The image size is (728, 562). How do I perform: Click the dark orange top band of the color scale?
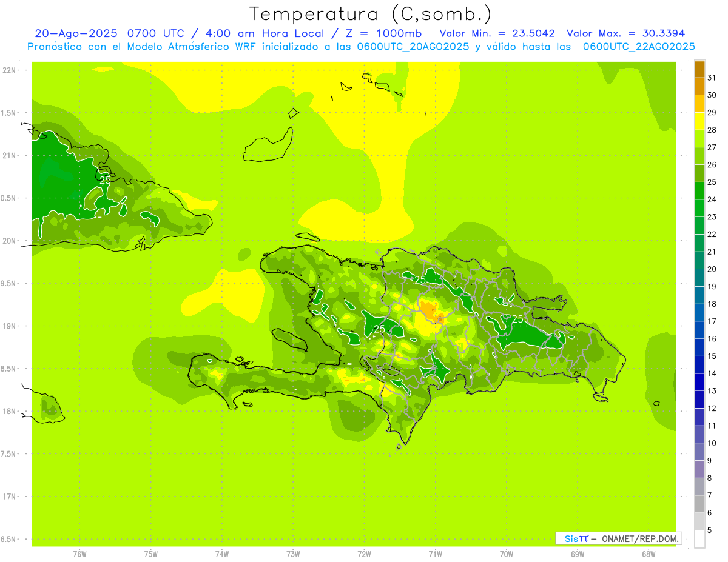[x=699, y=69]
